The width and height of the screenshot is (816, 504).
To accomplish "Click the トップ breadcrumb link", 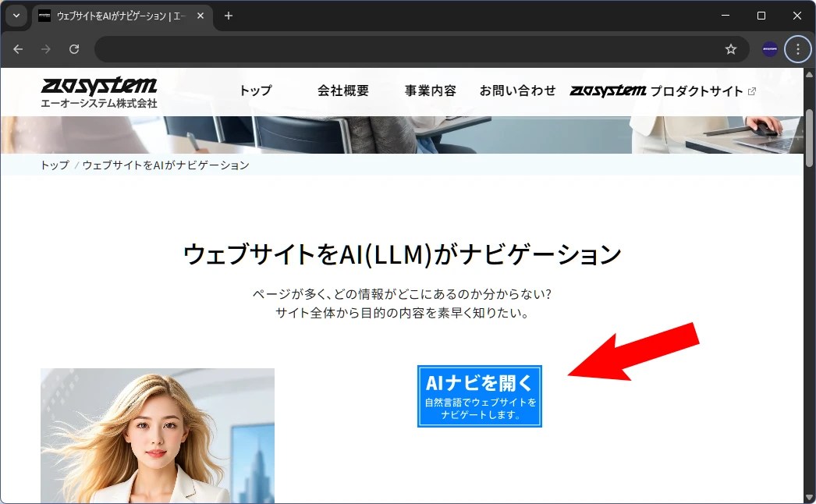I will pyautogui.click(x=55, y=165).
